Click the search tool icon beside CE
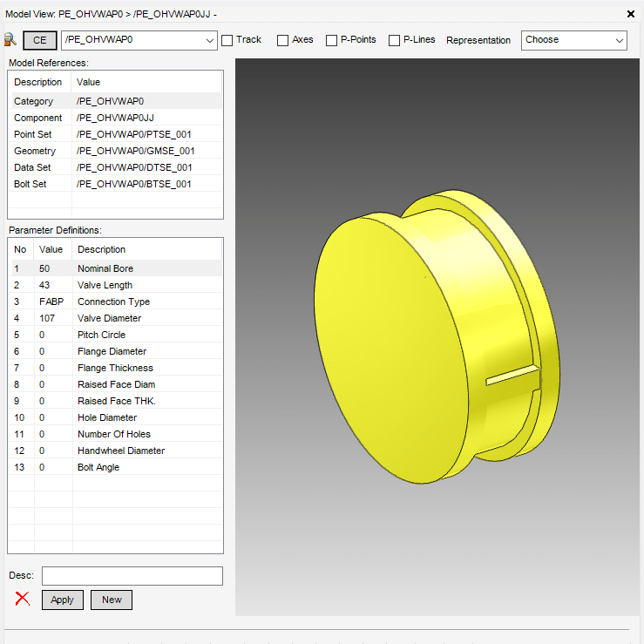Viewport: 644px width, 644px height. pos(10,40)
